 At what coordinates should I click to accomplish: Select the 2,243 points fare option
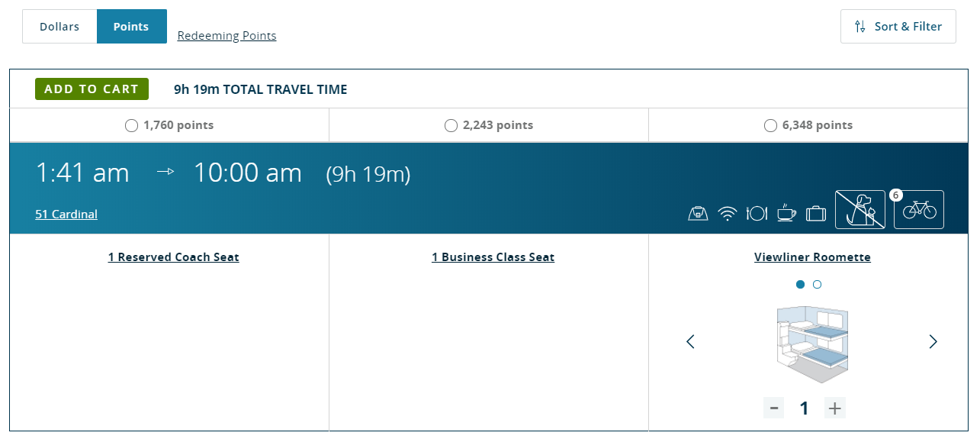point(451,126)
